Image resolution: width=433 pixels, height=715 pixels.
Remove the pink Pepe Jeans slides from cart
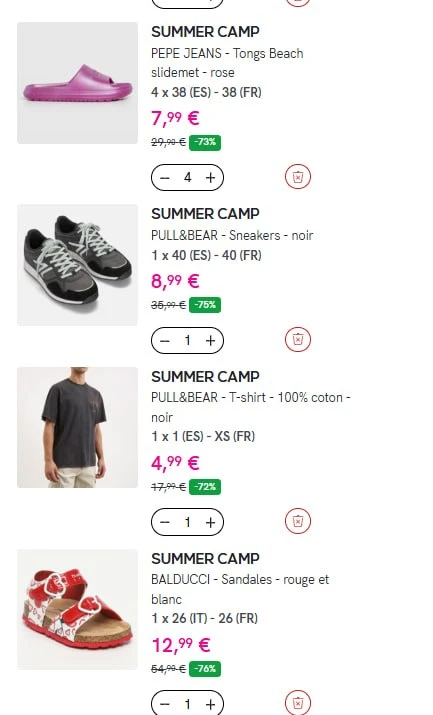(298, 177)
